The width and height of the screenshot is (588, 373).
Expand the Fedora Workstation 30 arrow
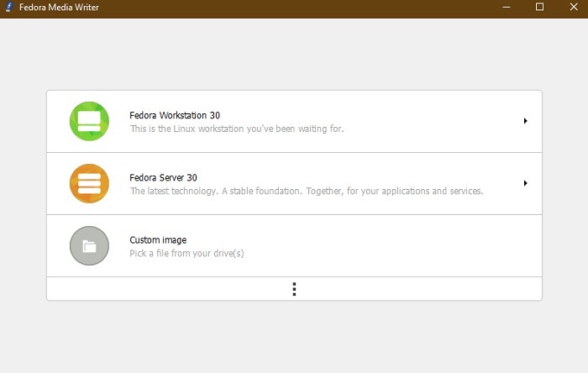(525, 121)
